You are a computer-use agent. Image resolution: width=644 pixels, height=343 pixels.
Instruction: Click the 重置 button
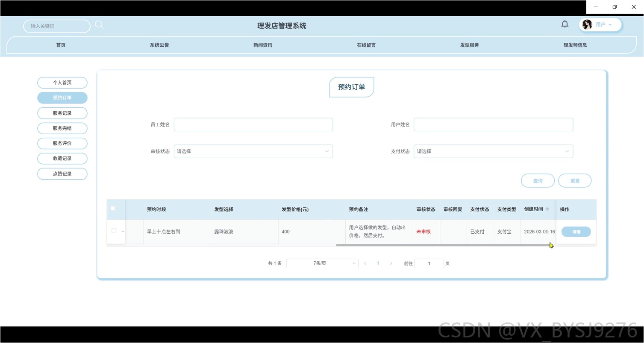pyautogui.click(x=575, y=181)
